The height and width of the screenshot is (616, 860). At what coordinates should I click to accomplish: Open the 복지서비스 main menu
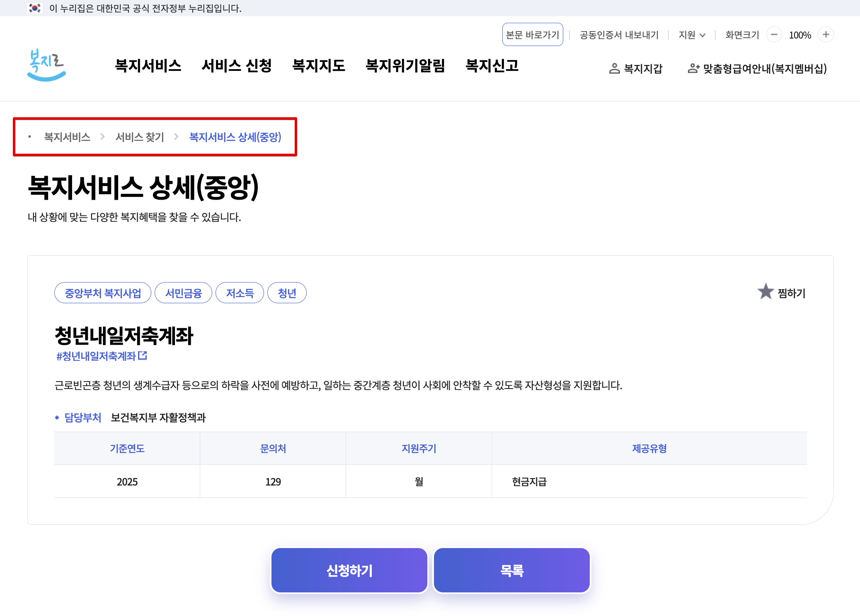148,65
